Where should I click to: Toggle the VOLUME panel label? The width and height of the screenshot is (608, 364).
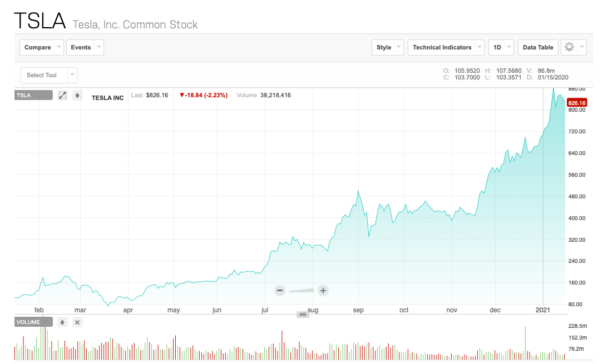point(33,322)
